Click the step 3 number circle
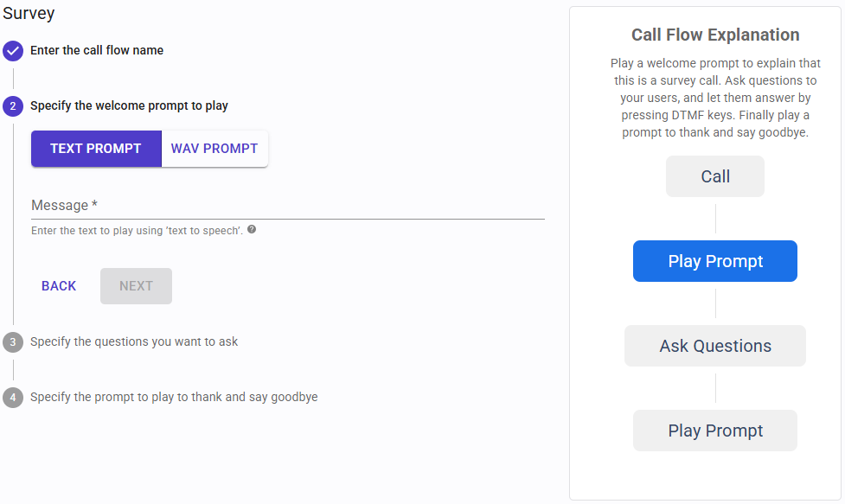 pos(13,342)
